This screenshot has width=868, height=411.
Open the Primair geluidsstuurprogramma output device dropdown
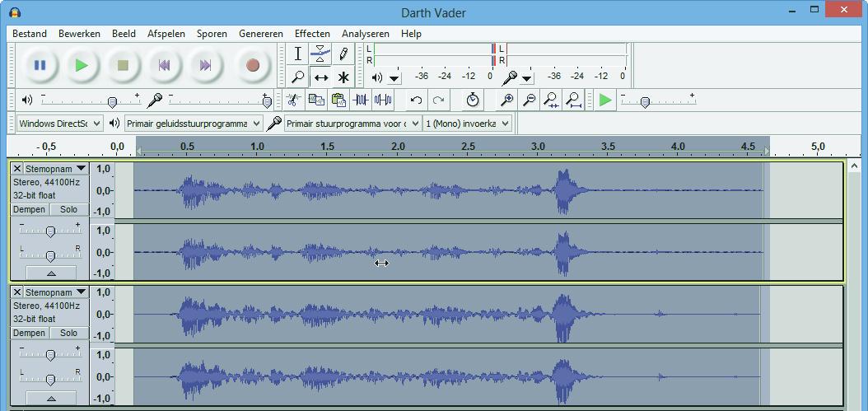tap(194, 124)
